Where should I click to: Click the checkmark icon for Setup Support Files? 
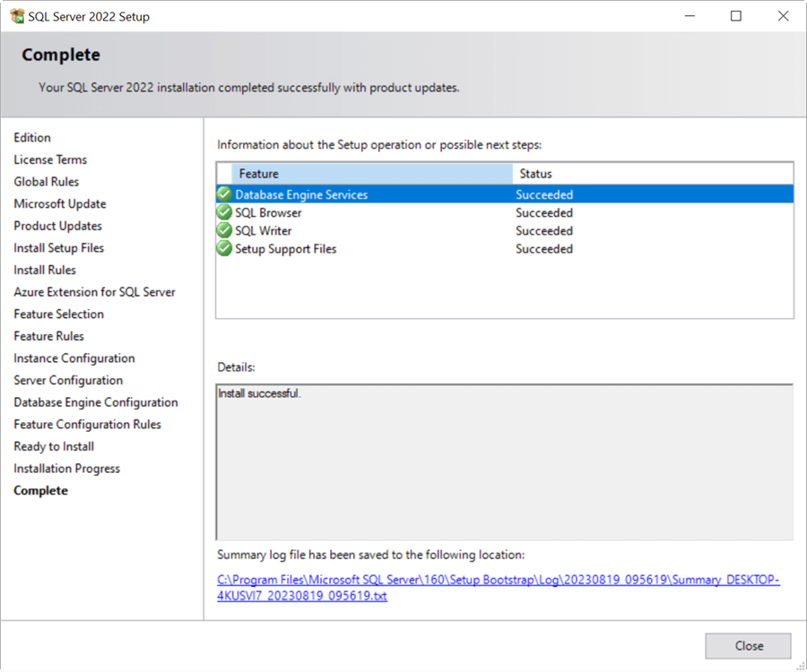(x=224, y=248)
